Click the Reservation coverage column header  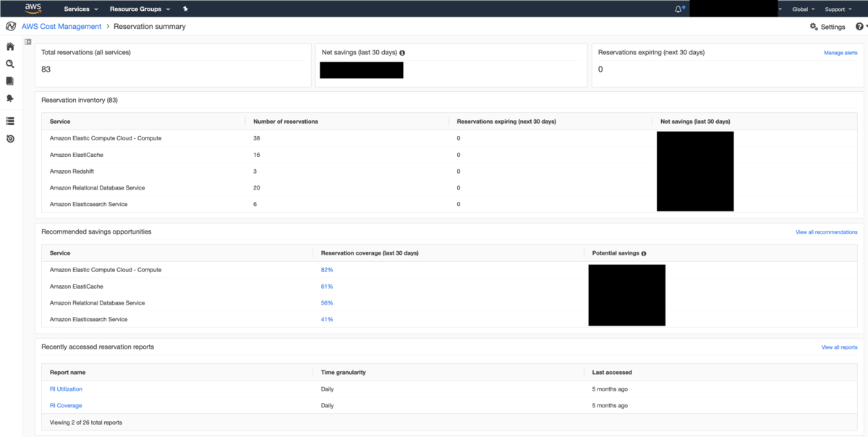coord(370,253)
